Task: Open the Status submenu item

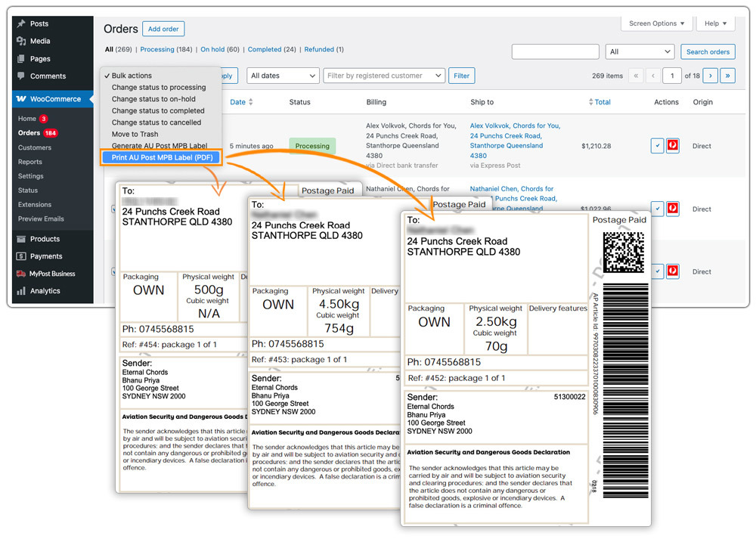Action: coord(27,191)
